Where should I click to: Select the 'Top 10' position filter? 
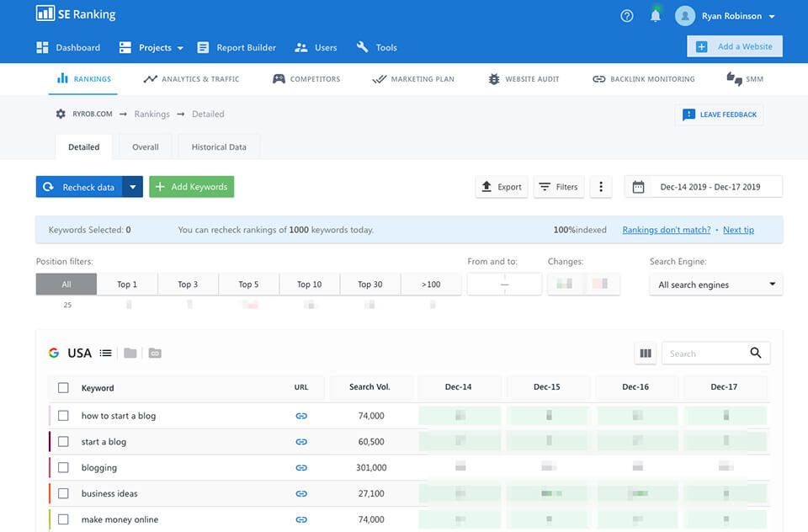pyautogui.click(x=309, y=284)
